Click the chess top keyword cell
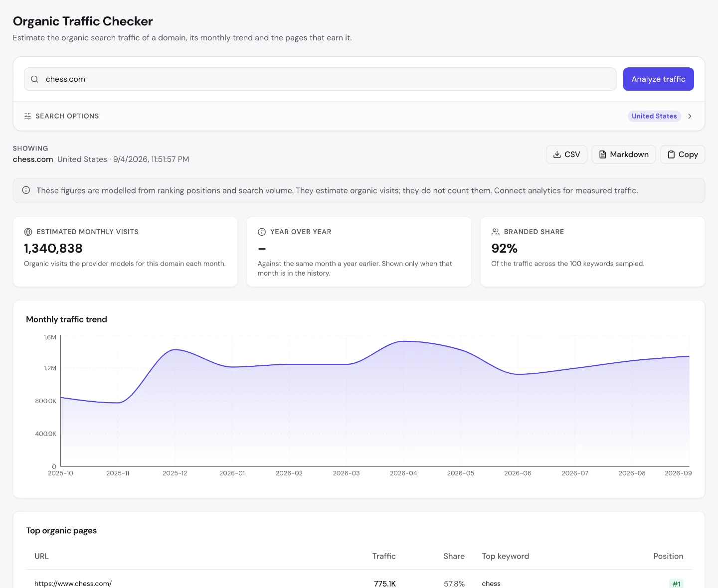 tap(491, 584)
